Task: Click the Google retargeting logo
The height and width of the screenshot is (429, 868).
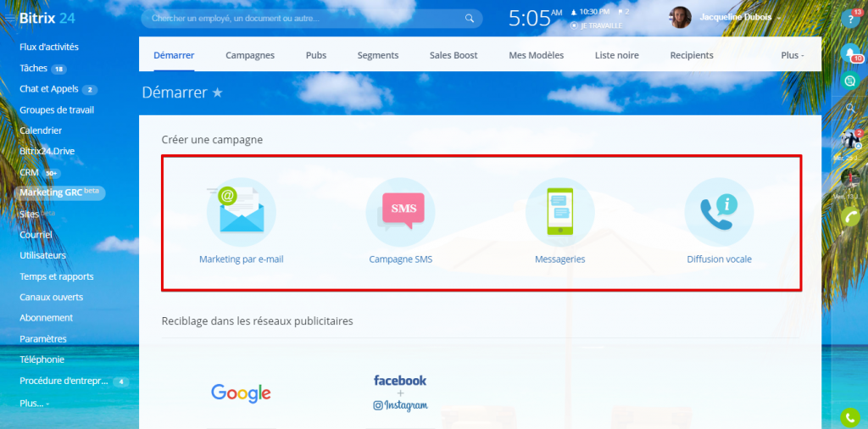Action: click(241, 393)
